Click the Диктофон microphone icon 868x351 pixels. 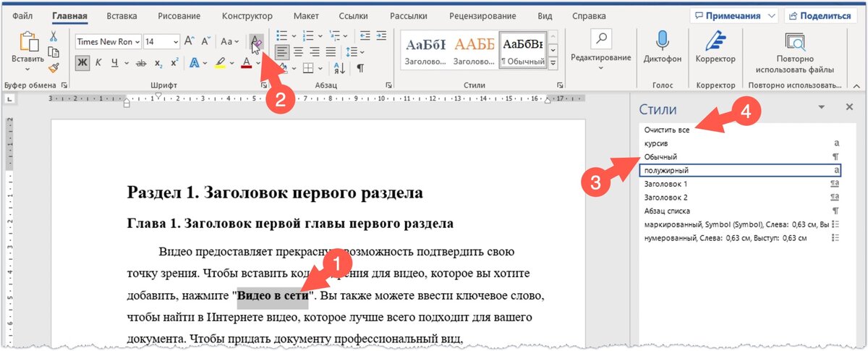point(663,40)
